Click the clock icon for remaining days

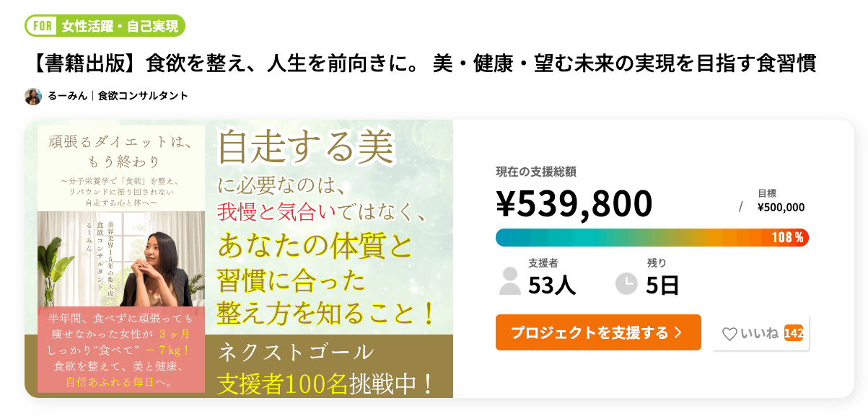pyautogui.click(x=626, y=283)
